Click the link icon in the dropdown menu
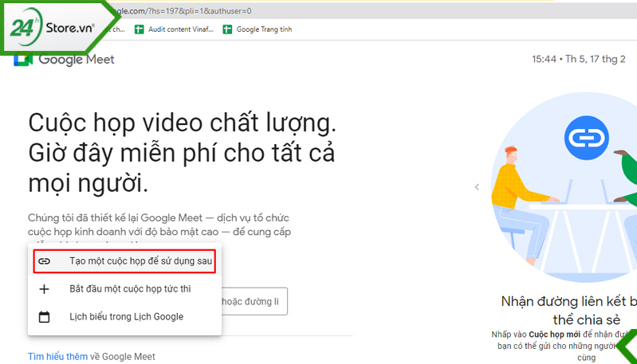The width and height of the screenshot is (637, 364). coord(45,261)
